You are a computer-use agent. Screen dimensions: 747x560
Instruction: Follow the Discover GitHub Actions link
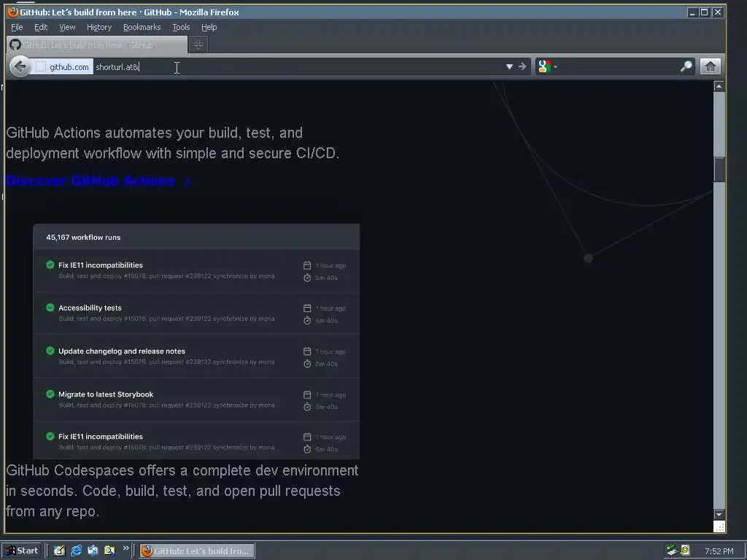[x=90, y=181]
